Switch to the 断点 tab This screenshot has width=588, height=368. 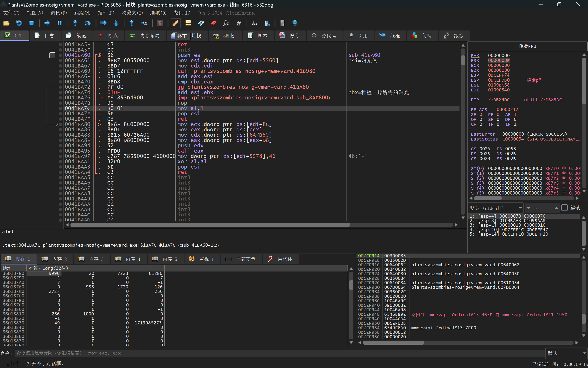tap(109, 36)
